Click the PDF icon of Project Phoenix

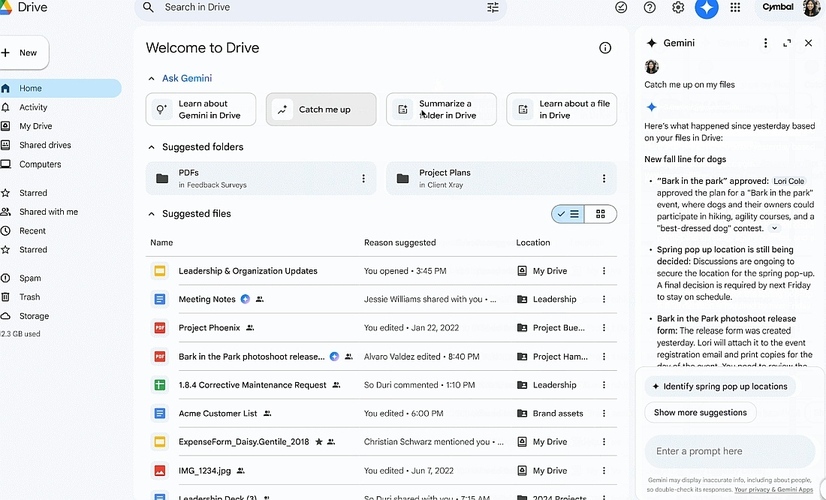pos(160,328)
